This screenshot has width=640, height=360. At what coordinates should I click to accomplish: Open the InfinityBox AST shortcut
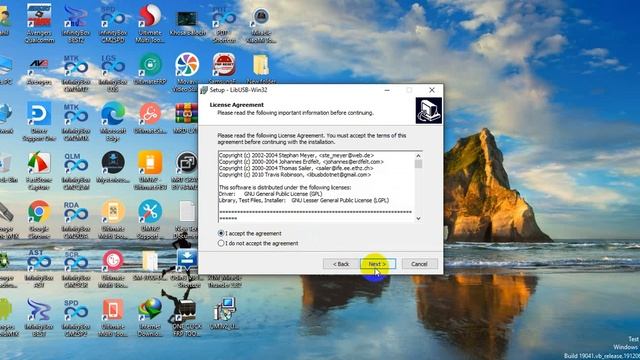pyautogui.click(x=39, y=267)
